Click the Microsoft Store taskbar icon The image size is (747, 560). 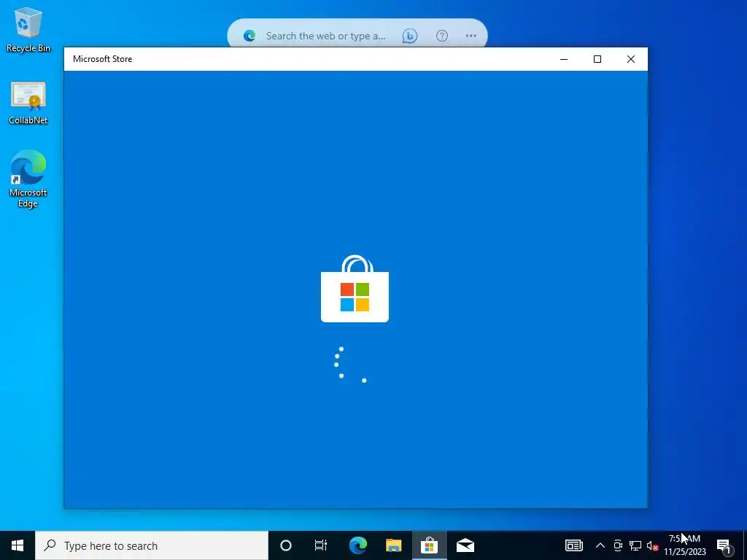click(x=429, y=545)
